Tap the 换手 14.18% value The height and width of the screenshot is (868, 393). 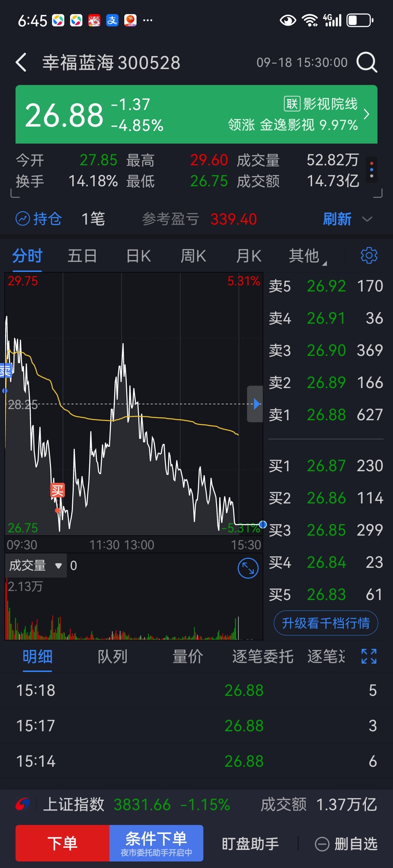[x=93, y=181]
